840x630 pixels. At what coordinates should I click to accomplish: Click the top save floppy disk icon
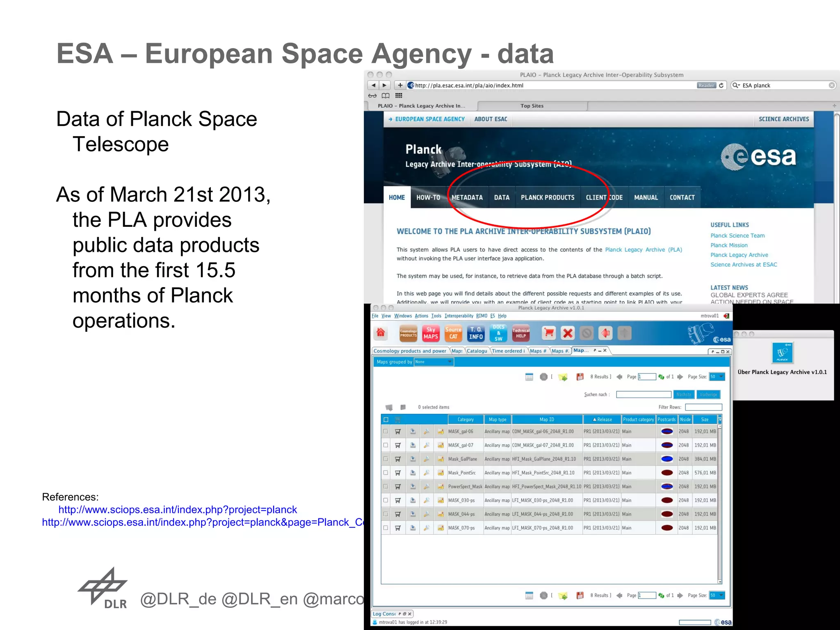coord(580,377)
